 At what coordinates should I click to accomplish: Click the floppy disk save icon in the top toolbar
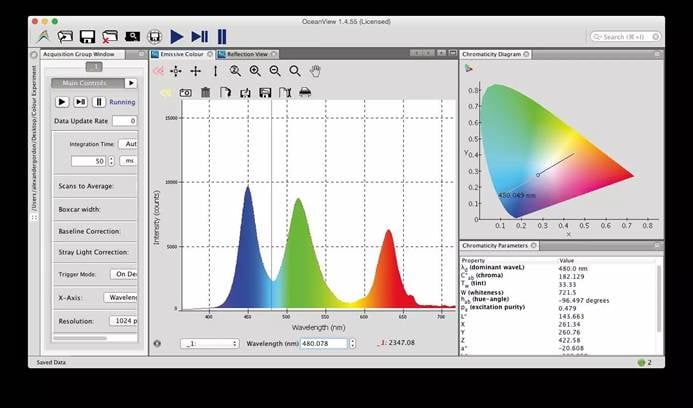[87, 37]
